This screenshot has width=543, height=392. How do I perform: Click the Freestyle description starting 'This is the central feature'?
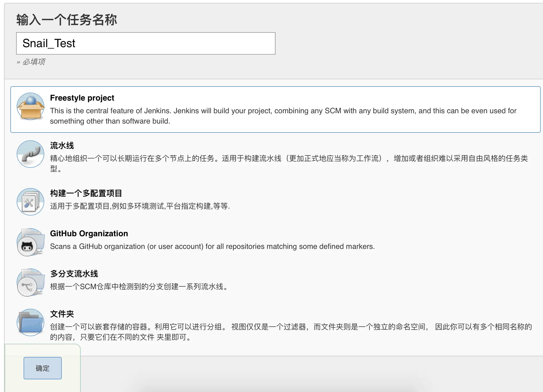click(283, 116)
